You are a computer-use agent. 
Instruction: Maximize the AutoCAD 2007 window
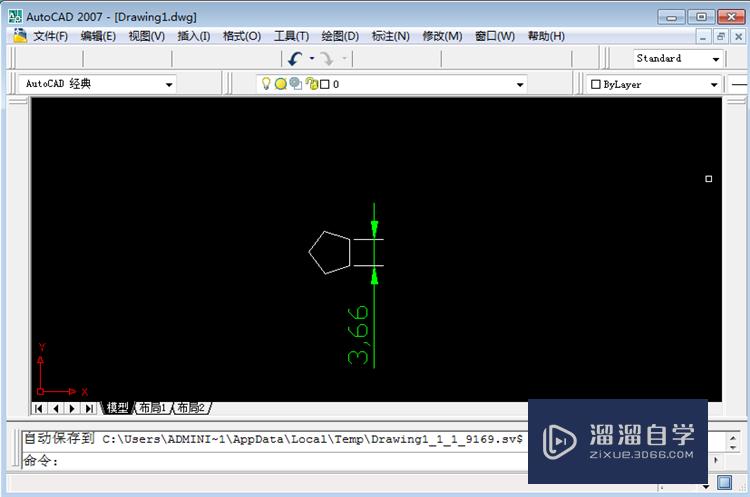[x=701, y=18]
